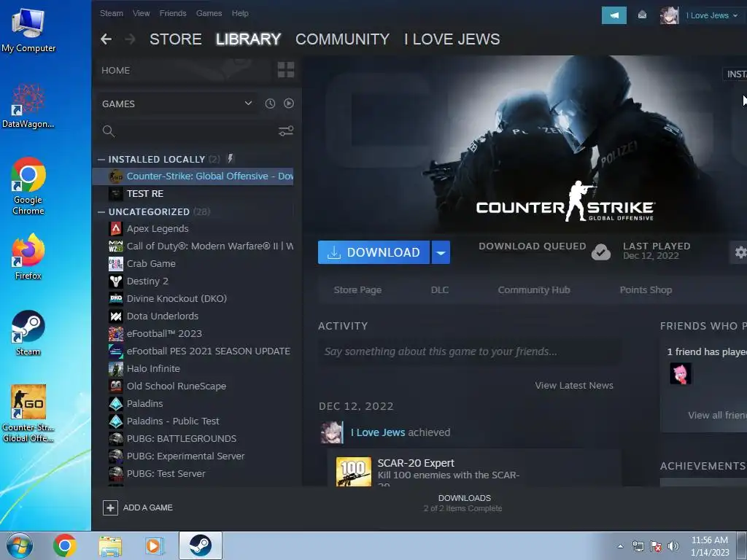Image resolution: width=747 pixels, height=560 pixels.
Task: Open Counter-Strike Global Offensive desktop shortcut
Action: [28, 413]
